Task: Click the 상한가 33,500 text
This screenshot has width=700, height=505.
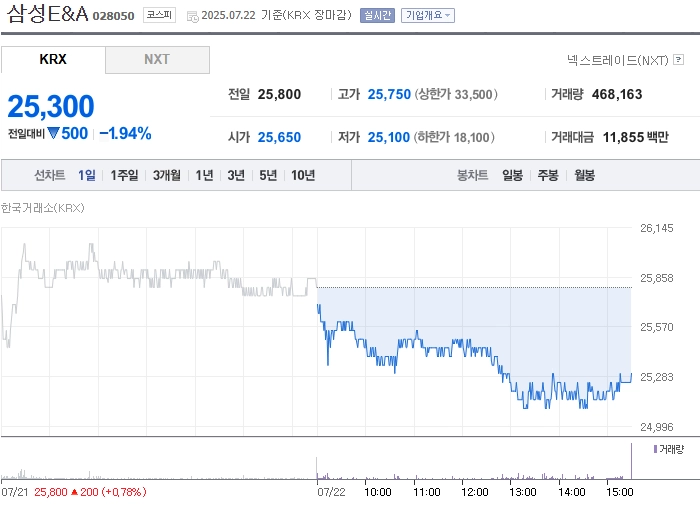Action: [456, 94]
